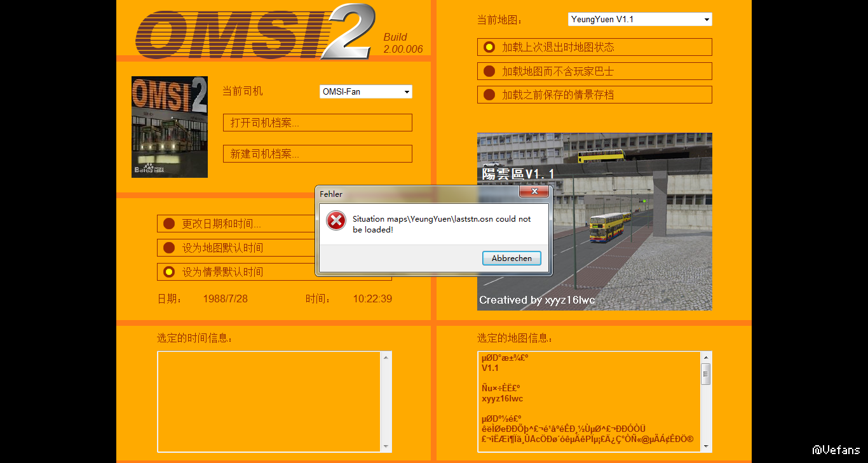The width and height of the screenshot is (868, 463).
Task: Click the 新建司机档案... button
Action: click(318, 154)
